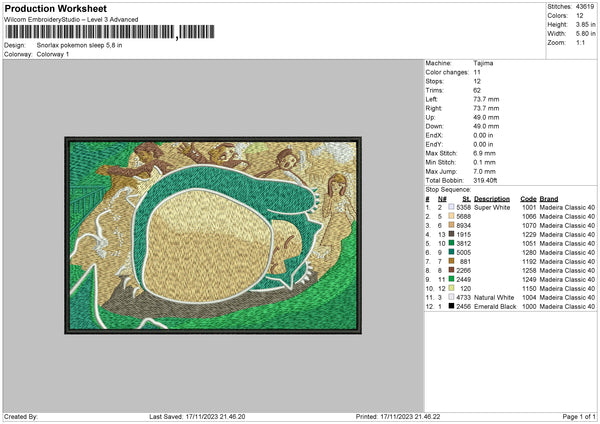Click the 'Super White' description text
Screen dimensions: 600x424
tap(492, 207)
